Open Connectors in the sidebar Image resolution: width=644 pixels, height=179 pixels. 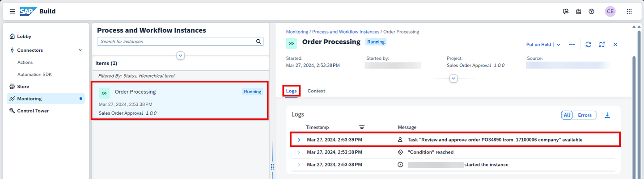[x=30, y=50]
